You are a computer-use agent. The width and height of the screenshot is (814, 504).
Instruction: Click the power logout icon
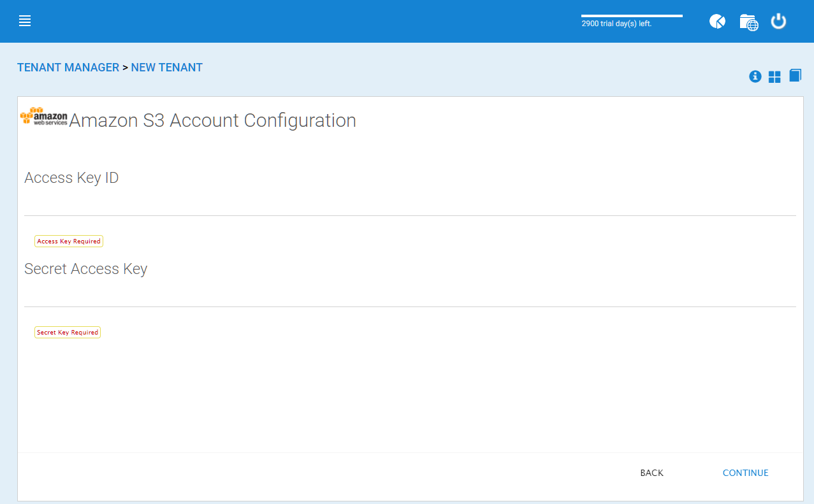[x=778, y=22]
